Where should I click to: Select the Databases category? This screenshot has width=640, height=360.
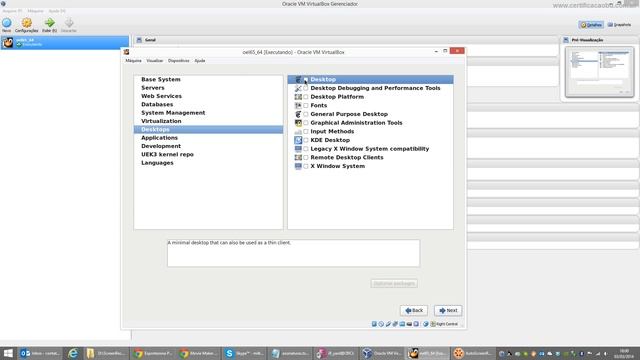[x=208, y=104]
